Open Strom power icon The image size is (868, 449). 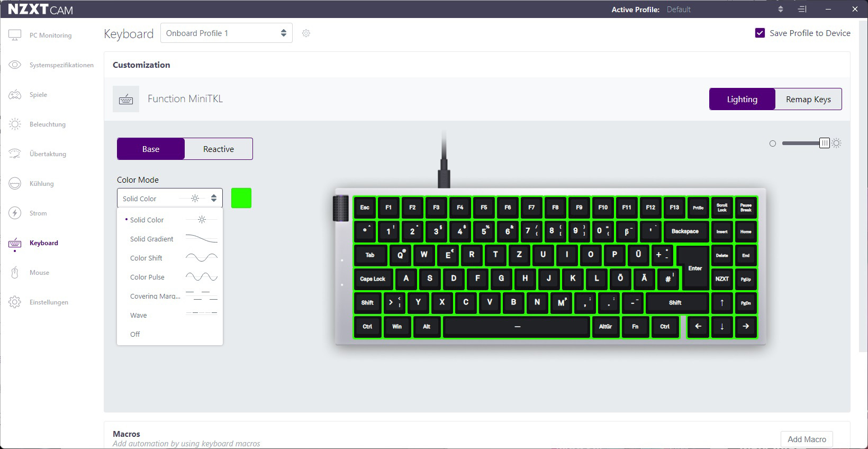tap(15, 213)
